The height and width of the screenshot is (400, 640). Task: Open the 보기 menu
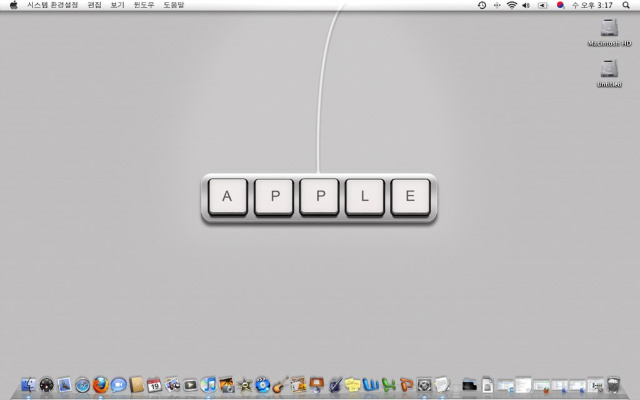[x=117, y=5]
